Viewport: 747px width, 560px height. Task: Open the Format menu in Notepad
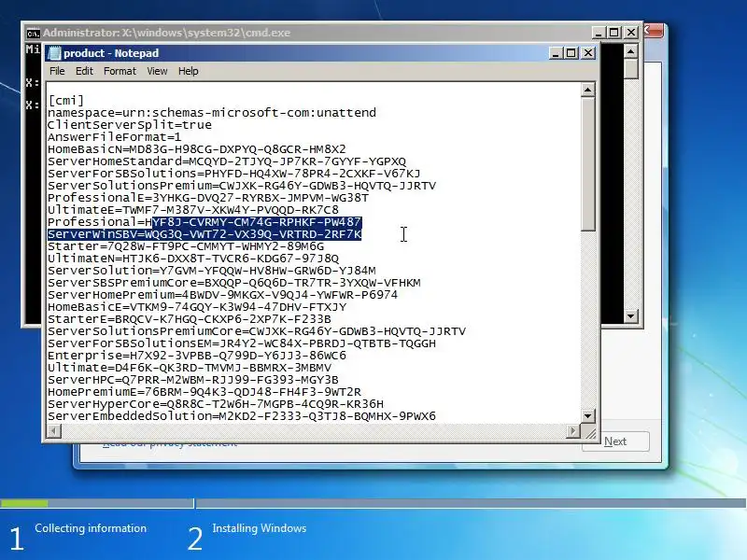click(x=120, y=71)
